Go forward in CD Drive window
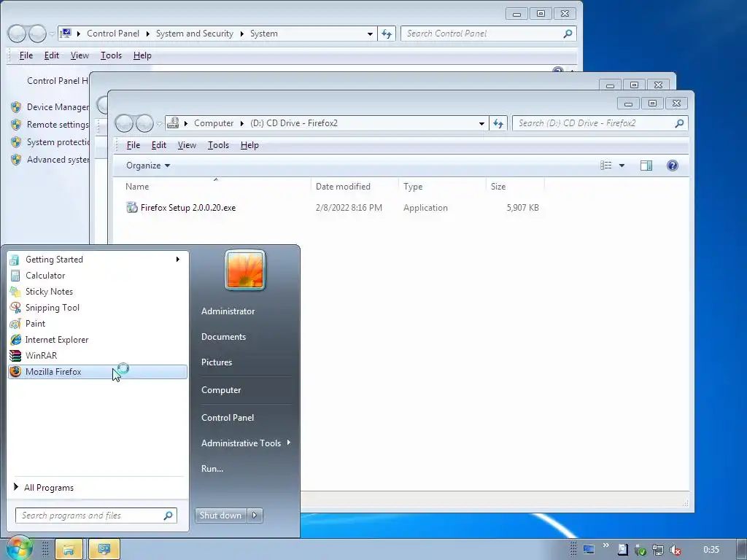The image size is (747, 560). 144,124
